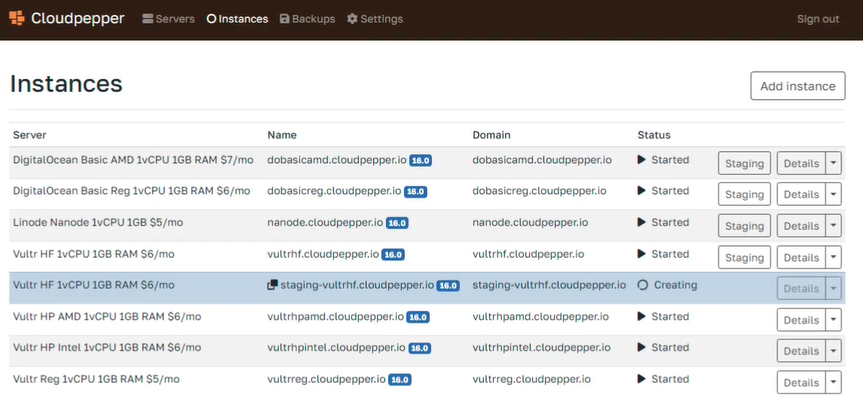Click the 16.0 version badge for nanode
Viewport: 863px width, 415px height.
[x=397, y=223]
